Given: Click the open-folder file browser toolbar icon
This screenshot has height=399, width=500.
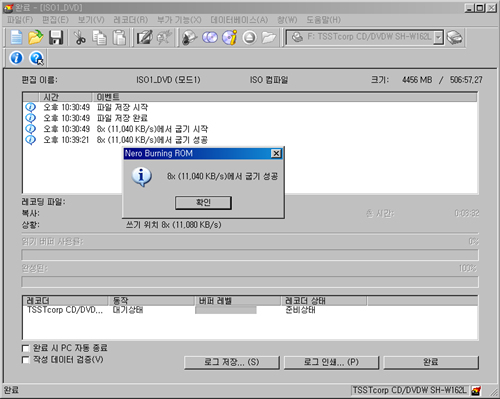Looking at the screenshot, I should [x=269, y=37].
